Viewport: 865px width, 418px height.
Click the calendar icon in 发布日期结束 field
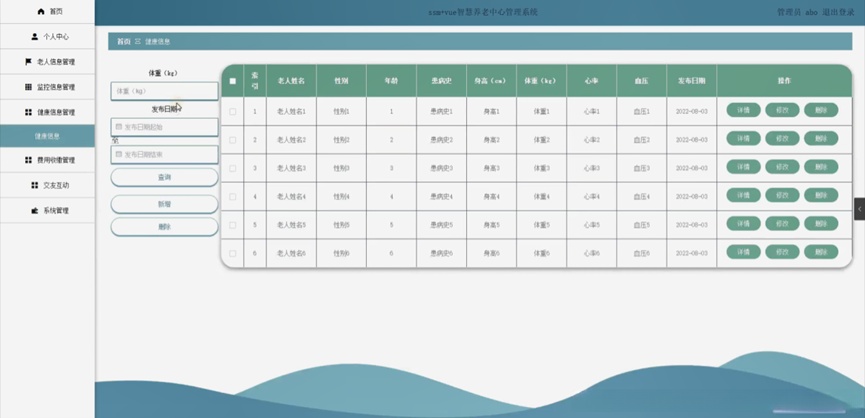coord(119,155)
